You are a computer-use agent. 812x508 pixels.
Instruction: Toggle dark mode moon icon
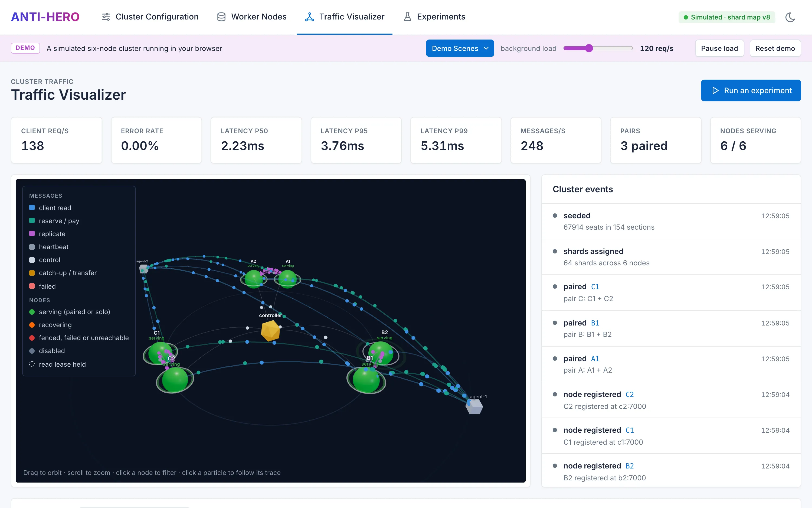coord(790,17)
